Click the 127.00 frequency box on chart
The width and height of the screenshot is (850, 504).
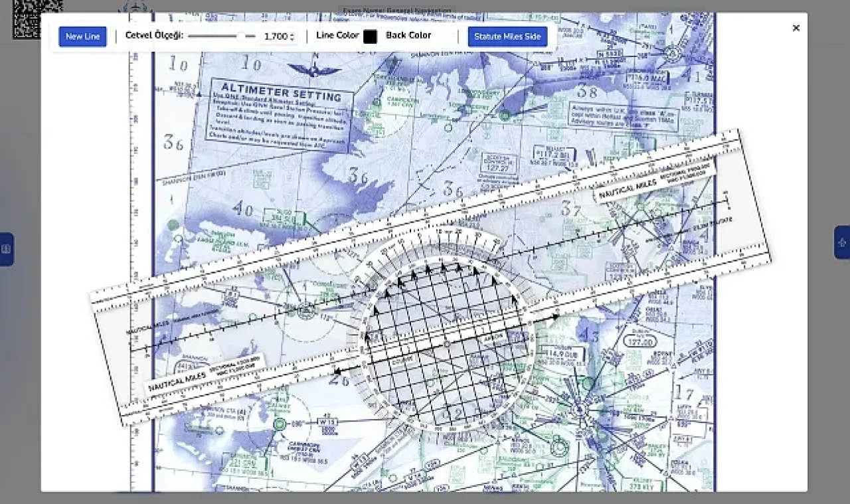click(640, 341)
